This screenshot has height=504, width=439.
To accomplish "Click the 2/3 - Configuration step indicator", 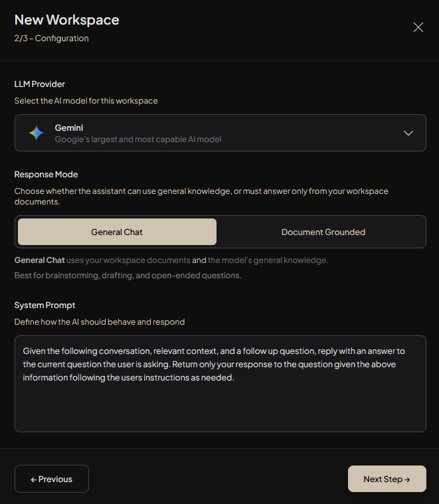I will pyautogui.click(x=51, y=39).
